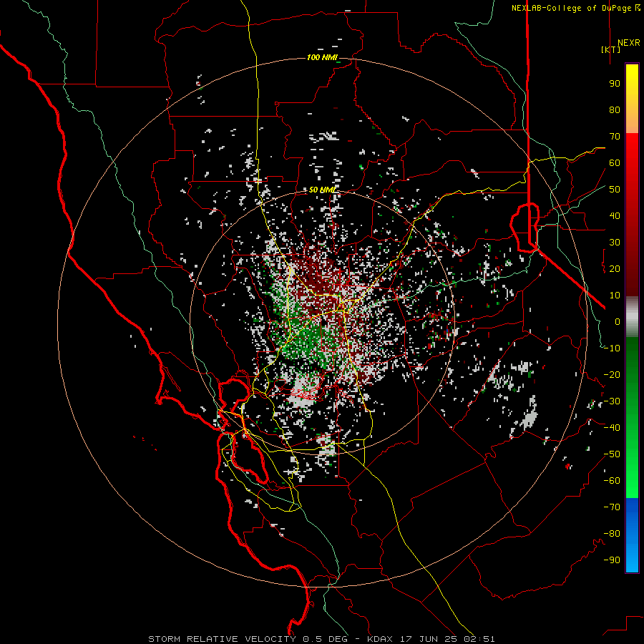Click the STORM RELATIVE VELOCITY caption text
Viewport: 644px width, 644px height.
[x=222, y=639]
